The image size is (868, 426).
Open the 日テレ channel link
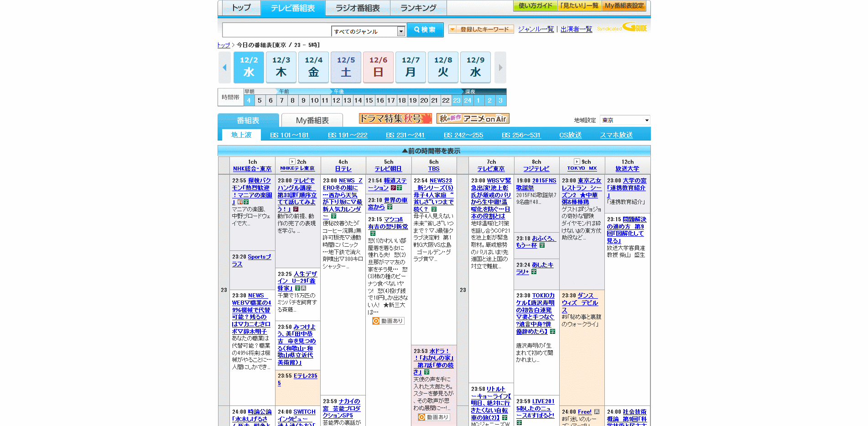(343, 169)
